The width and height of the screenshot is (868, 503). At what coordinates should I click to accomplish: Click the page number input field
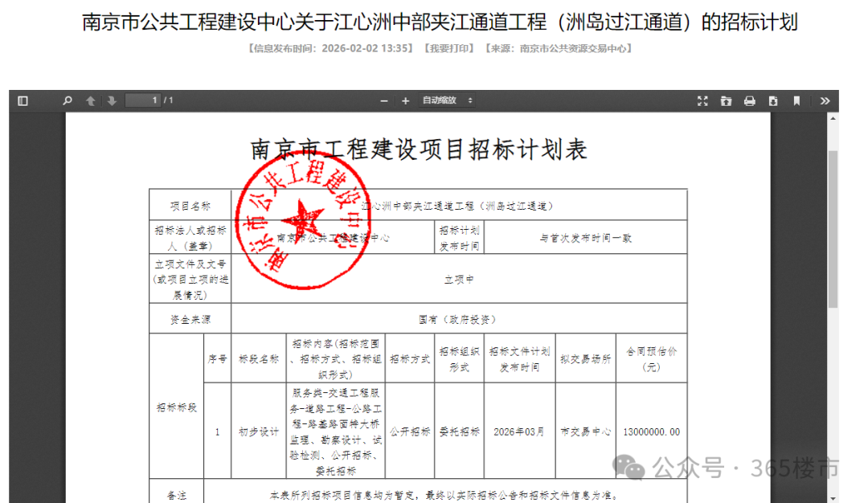click(143, 100)
